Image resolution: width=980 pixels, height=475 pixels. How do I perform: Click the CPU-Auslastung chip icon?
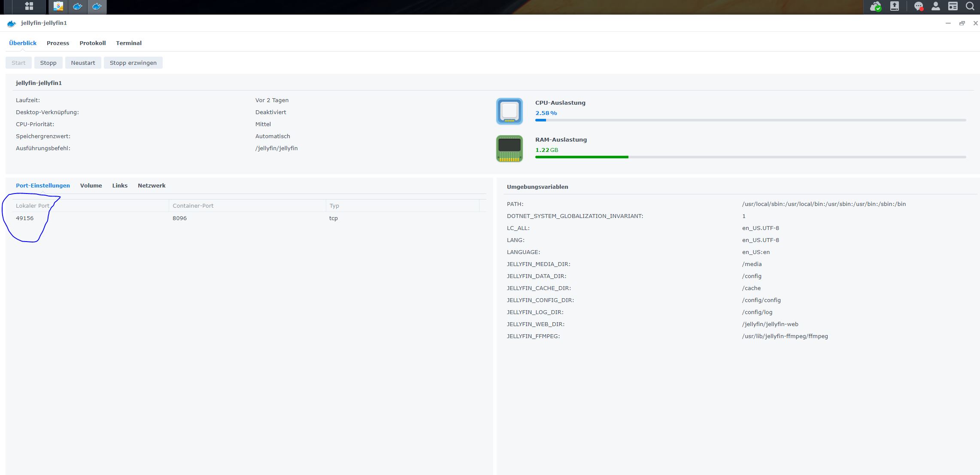coord(510,111)
